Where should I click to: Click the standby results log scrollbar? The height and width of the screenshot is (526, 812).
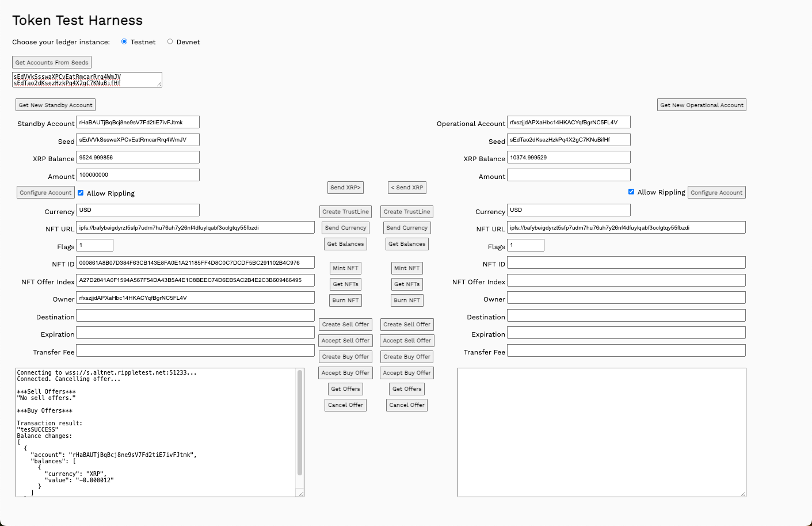pos(300,423)
